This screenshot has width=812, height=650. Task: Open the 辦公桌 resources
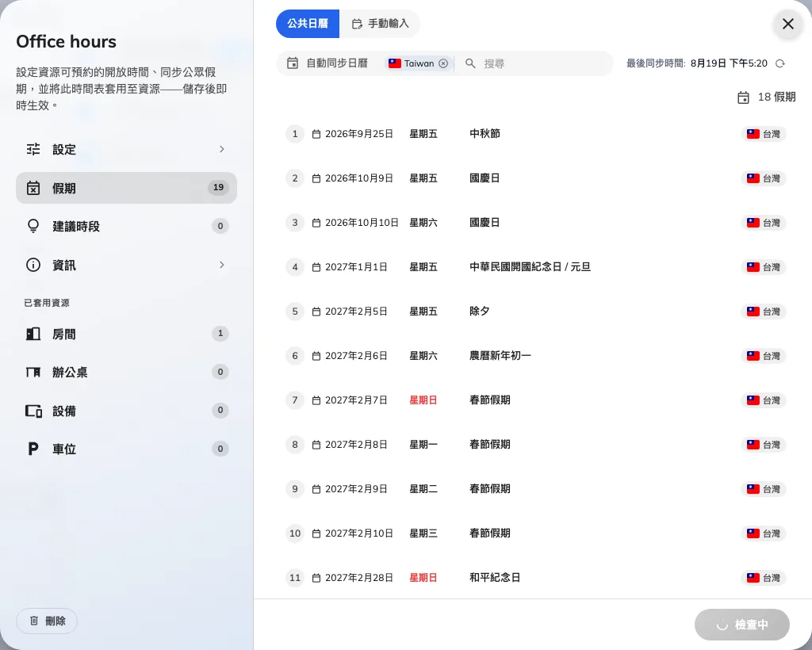click(126, 372)
